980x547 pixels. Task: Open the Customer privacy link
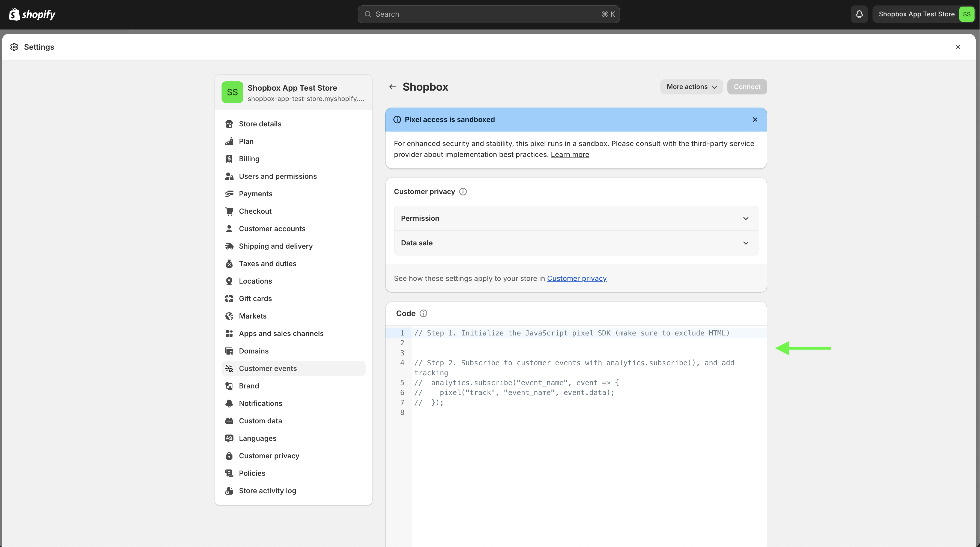click(x=576, y=278)
